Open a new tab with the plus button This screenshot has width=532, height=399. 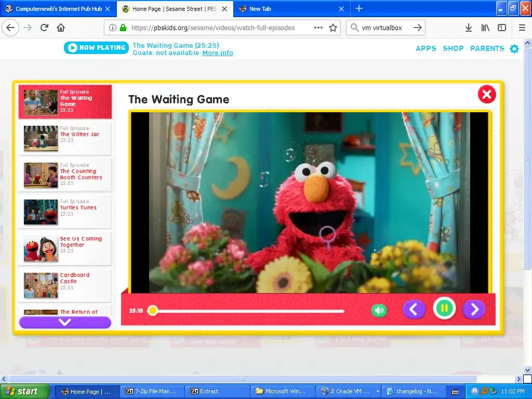(x=359, y=8)
